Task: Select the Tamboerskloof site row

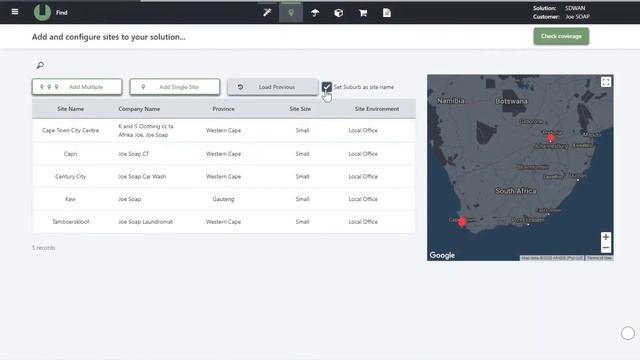Action: [224, 222]
